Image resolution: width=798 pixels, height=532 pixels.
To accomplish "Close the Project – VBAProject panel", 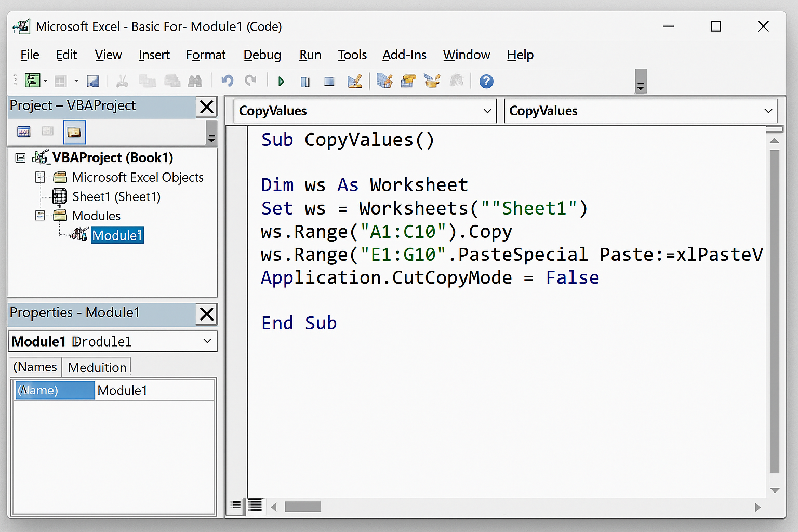I will pos(207,107).
